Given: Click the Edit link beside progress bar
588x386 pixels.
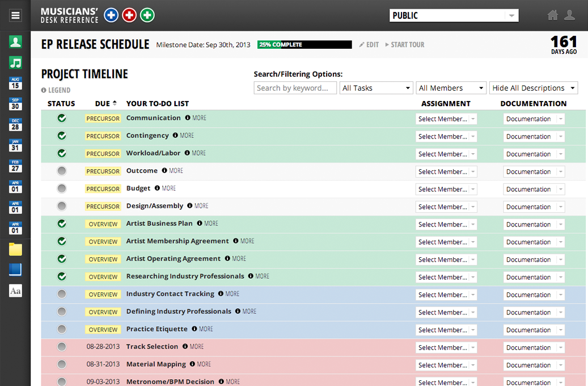Looking at the screenshot, I should pyautogui.click(x=369, y=44).
